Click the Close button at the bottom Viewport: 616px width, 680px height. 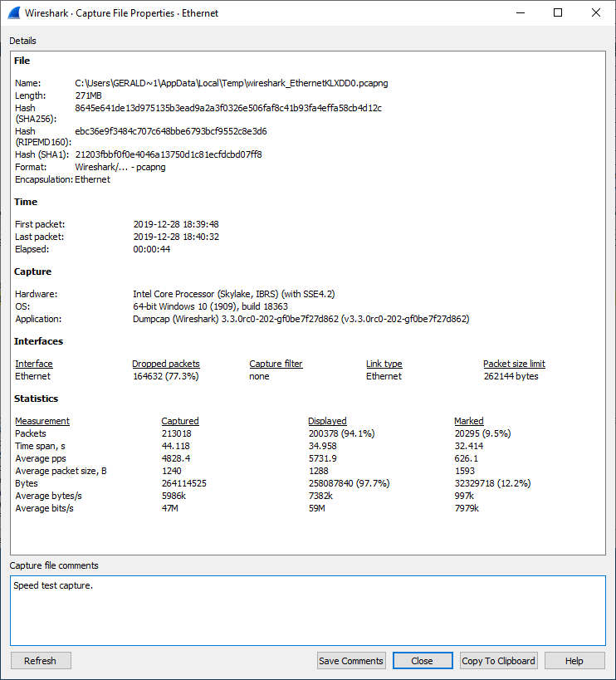(422, 661)
